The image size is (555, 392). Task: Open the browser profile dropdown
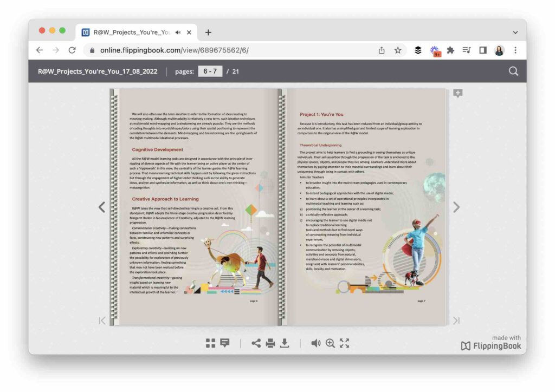pyautogui.click(x=500, y=50)
